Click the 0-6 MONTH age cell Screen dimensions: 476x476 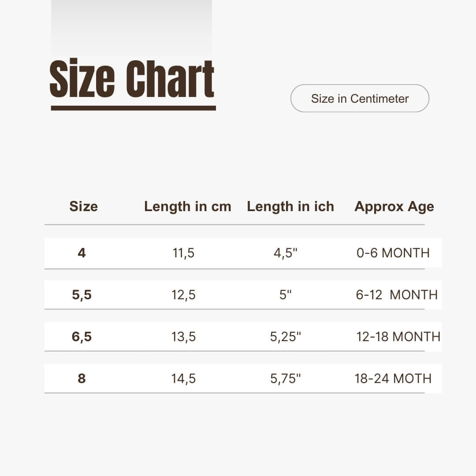393,253
